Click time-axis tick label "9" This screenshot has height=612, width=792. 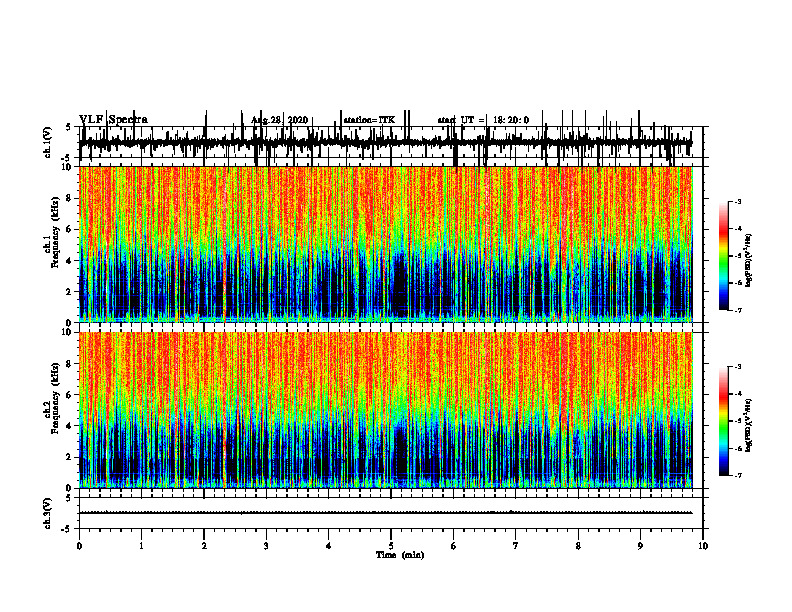(x=640, y=546)
